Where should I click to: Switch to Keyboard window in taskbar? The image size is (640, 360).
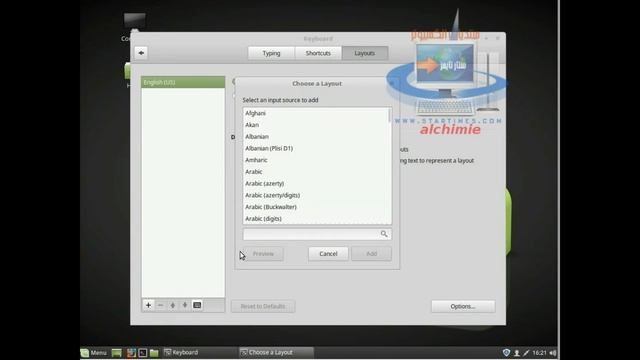coord(199,353)
